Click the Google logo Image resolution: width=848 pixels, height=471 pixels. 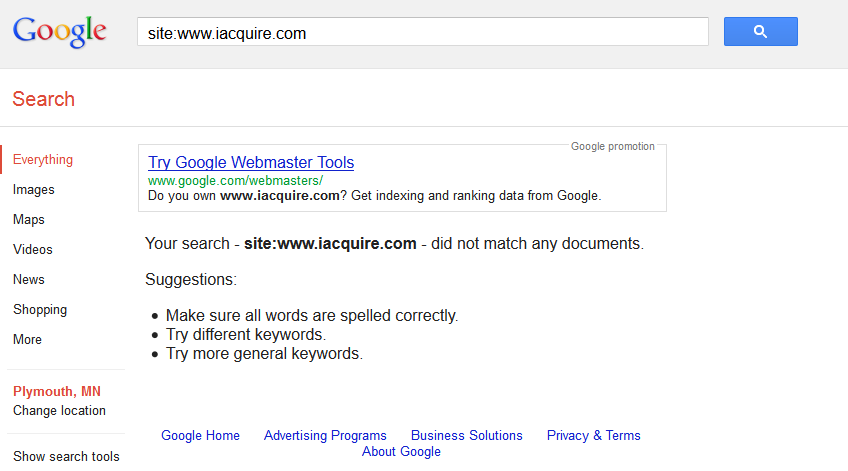click(59, 32)
